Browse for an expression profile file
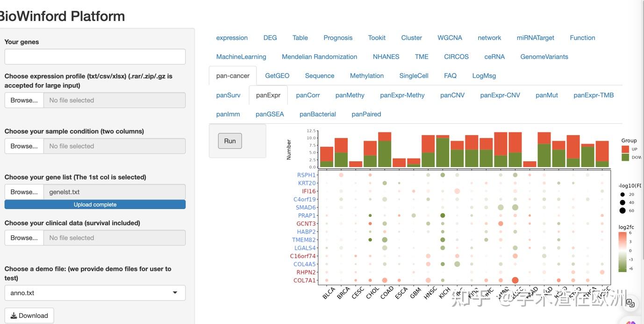Viewport: 644px width, 324px height. click(x=24, y=100)
